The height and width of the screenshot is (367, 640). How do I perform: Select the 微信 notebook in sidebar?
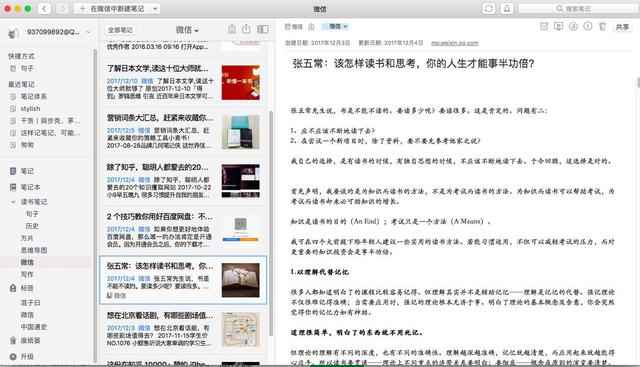coord(27,262)
